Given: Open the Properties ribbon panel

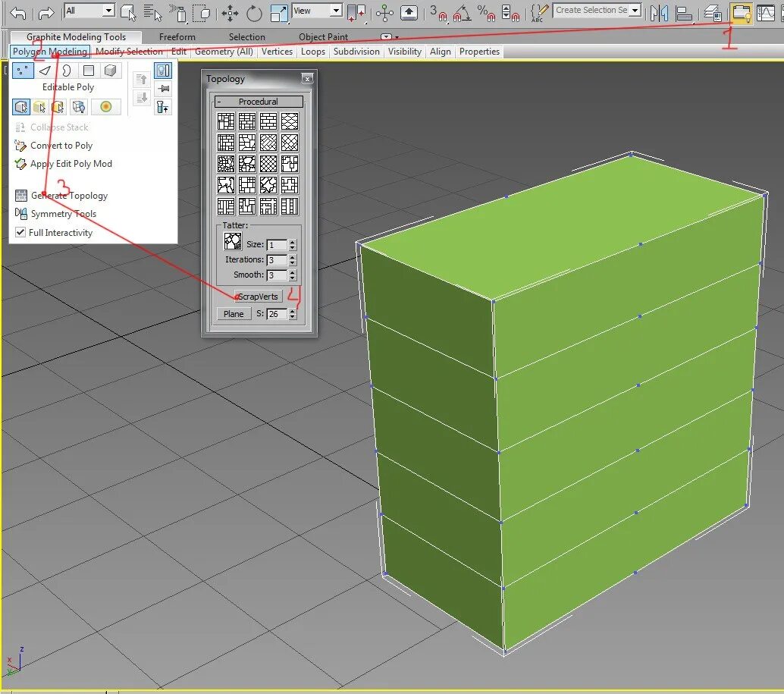Looking at the screenshot, I should point(479,52).
